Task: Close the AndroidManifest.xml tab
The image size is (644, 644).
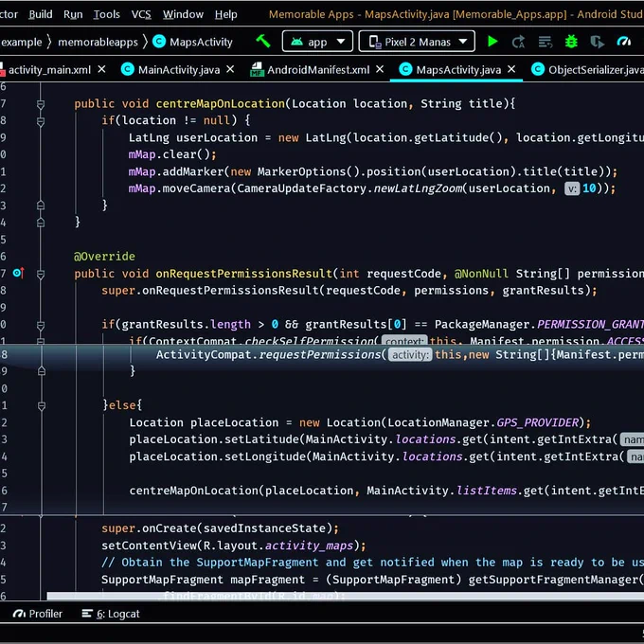Action: tap(380, 69)
